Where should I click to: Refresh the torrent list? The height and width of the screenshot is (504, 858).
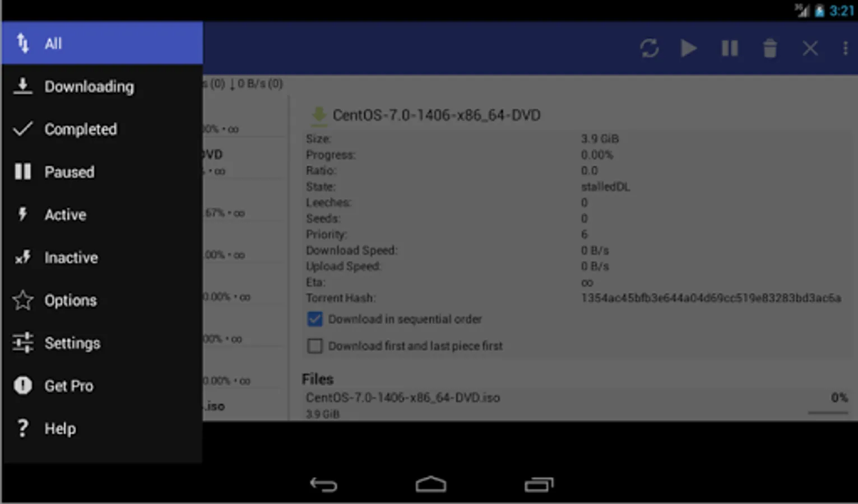tap(649, 48)
